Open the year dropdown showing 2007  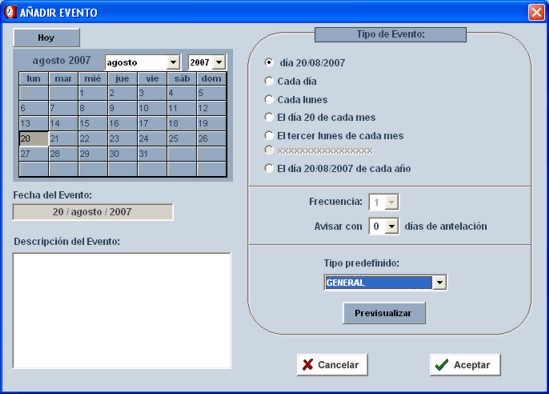coord(219,62)
